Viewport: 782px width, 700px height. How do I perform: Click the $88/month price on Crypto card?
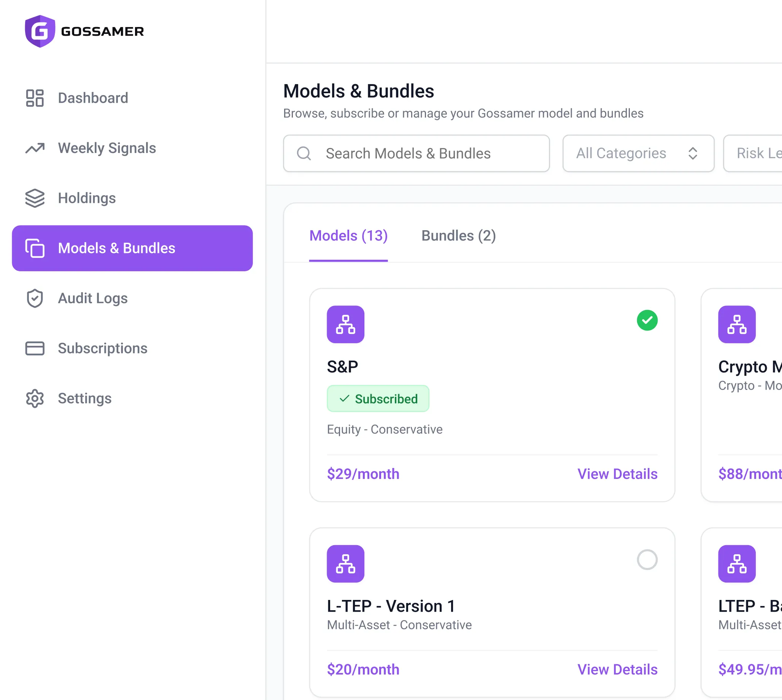750,474
